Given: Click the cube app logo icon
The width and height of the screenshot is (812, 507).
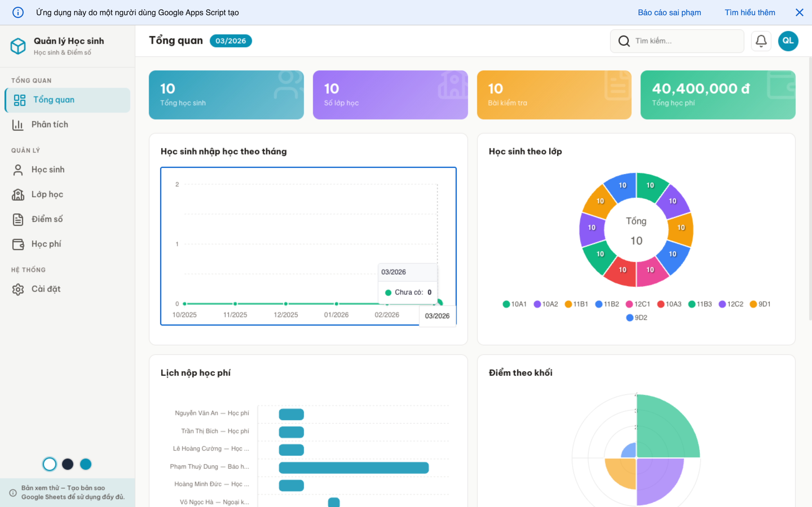Looking at the screenshot, I should click(18, 46).
